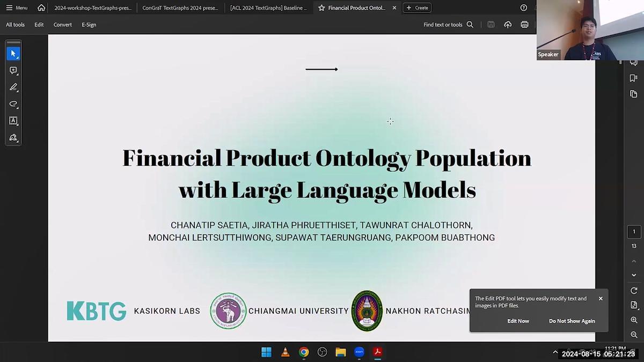Open File Explorer from taskbar
This screenshot has height=362, width=644.
click(341, 352)
